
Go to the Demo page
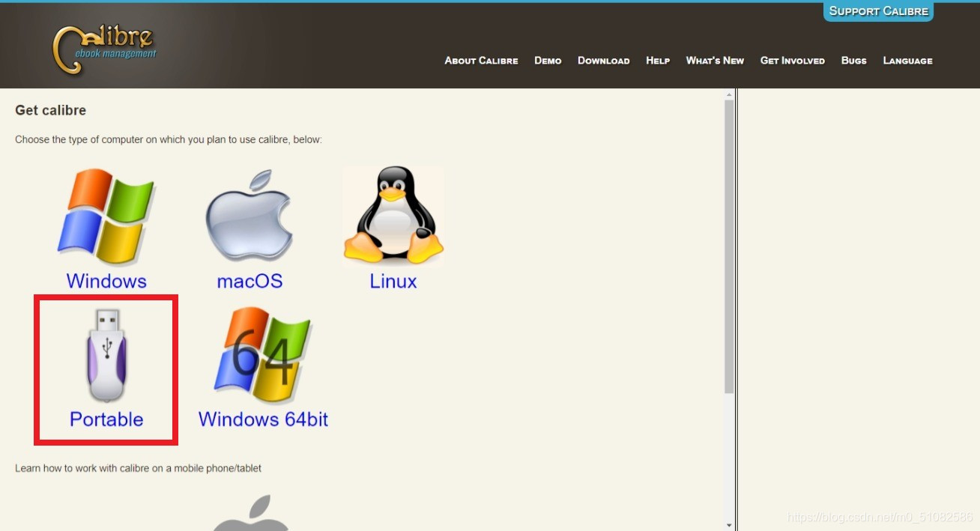[x=548, y=61]
